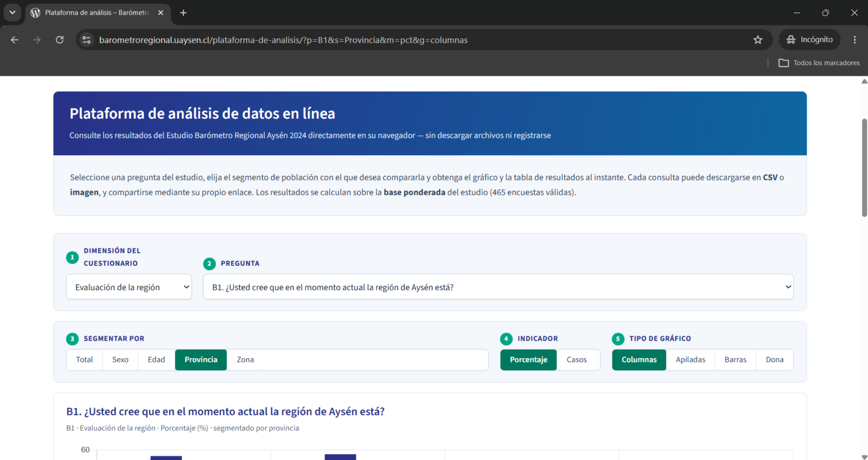Open the Pregunta selection dropdown
Viewport: 868px width, 460px height.
pos(498,287)
